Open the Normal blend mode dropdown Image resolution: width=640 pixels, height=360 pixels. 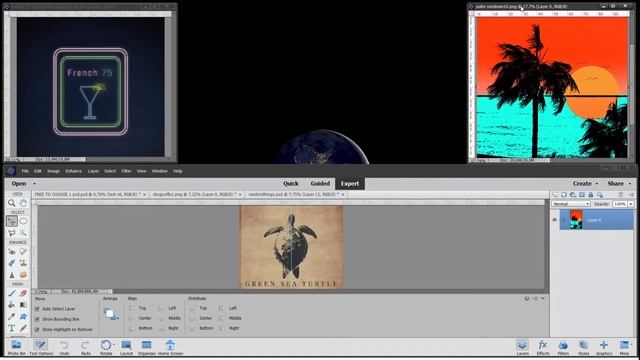(x=571, y=204)
